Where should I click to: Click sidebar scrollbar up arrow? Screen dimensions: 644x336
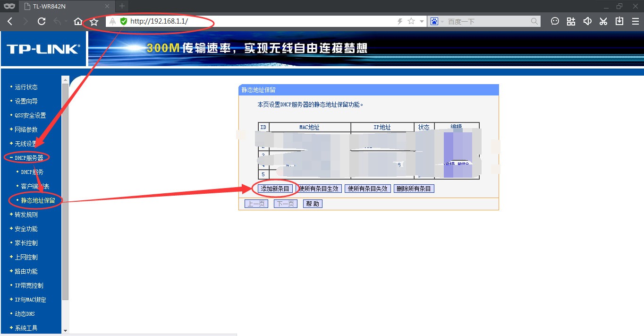pos(65,79)
